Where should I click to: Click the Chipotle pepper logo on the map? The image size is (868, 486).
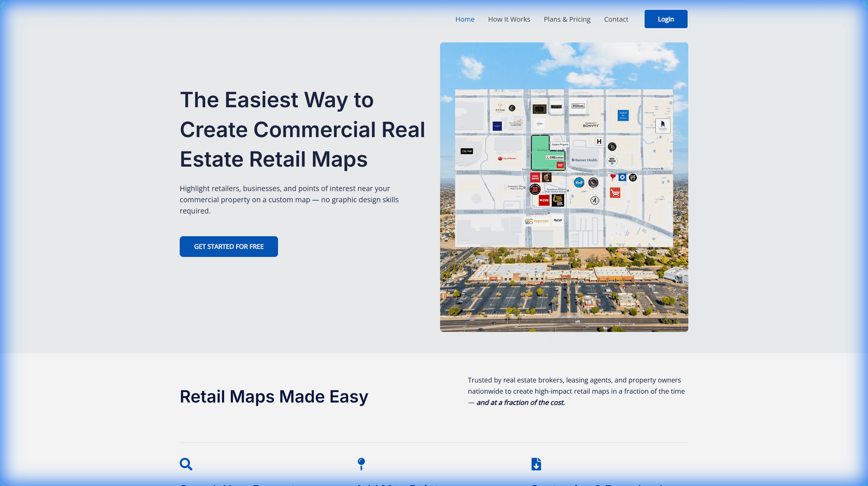[547, 178]
